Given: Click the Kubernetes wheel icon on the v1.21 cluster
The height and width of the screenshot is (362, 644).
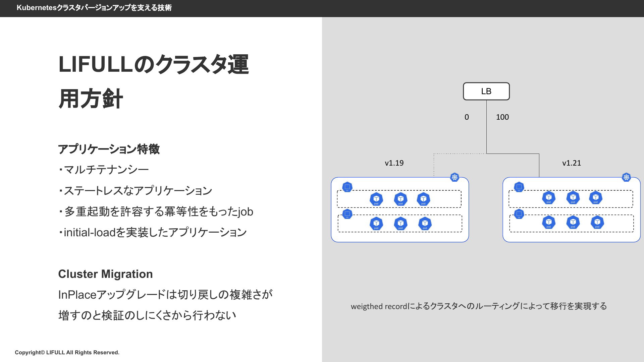Looking at the screenshot, I should [626, 177].
